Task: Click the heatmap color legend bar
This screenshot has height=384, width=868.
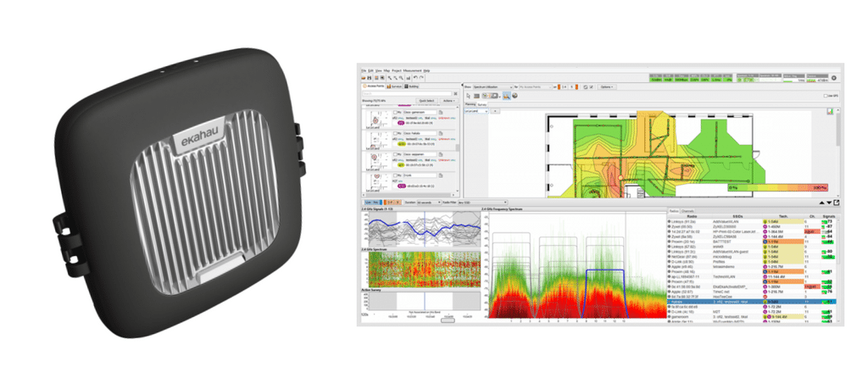Action: pos(778,187)
